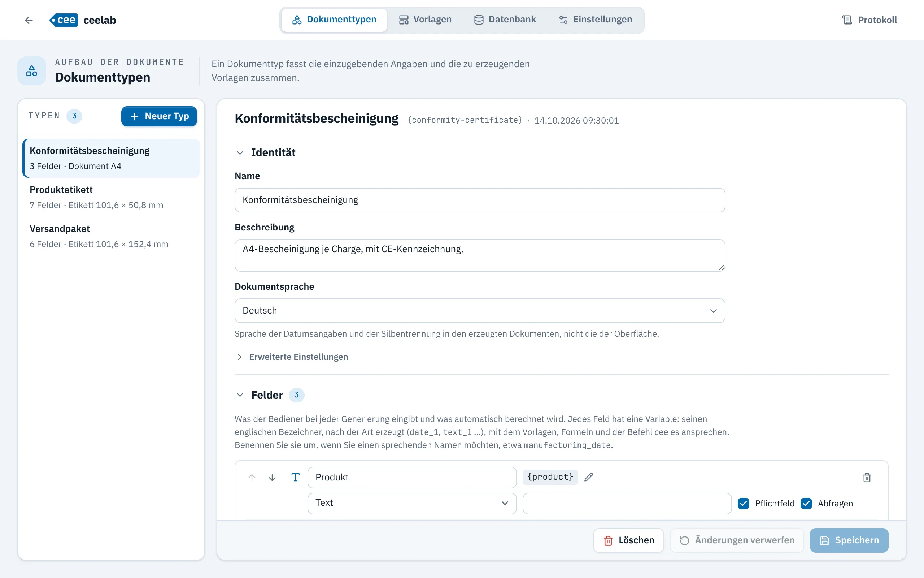
Task: Click the text type icon for Produkt
Action: pos(296,477)
